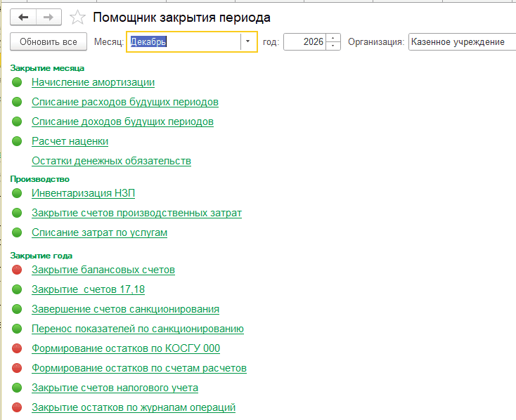Click the Организация input field
Viewport: 516px width, 420px height.
[x=462, y=41]
